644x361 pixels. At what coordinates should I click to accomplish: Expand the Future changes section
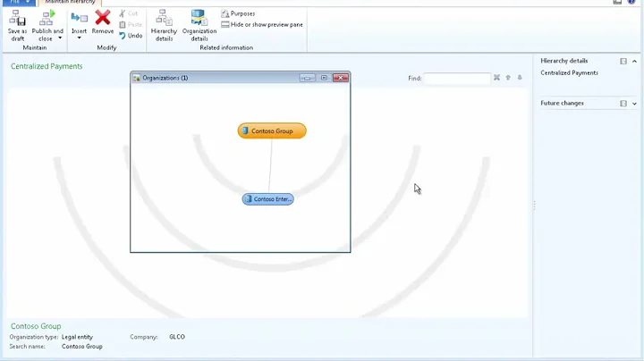pos(634,104)
